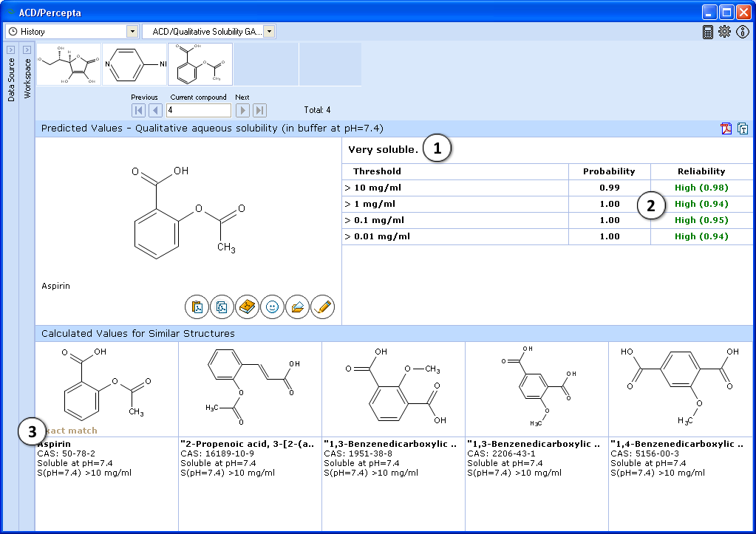Expand the Workspace side panel arrow
The image size is (756, 534).
(x=27, y=49)
